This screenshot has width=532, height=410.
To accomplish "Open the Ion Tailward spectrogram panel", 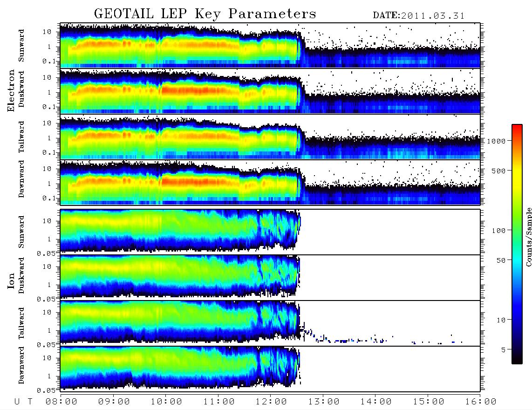I will coord(270,323).
